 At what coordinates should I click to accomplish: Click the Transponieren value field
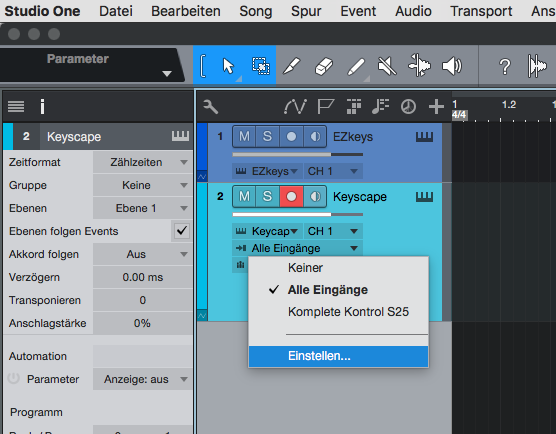point(143,300)
